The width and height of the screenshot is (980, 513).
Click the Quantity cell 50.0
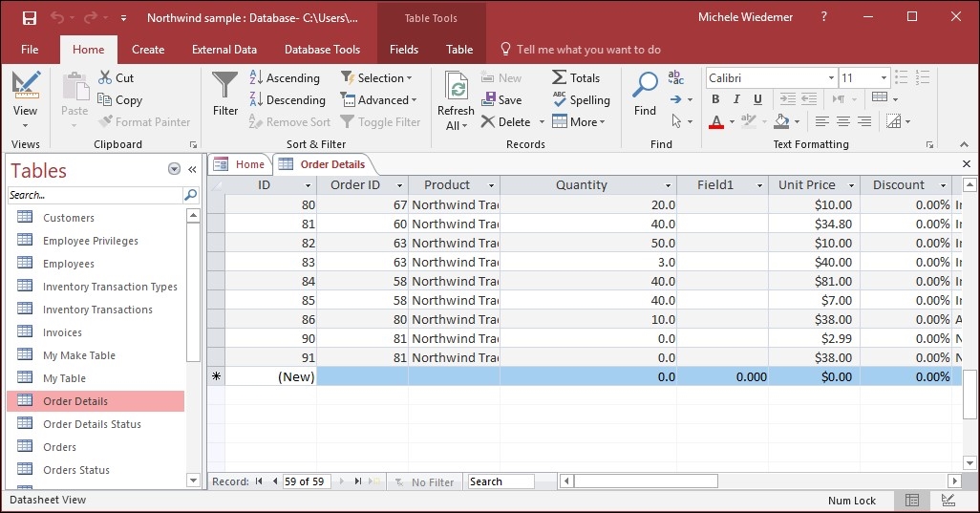(x=588, y=243)
